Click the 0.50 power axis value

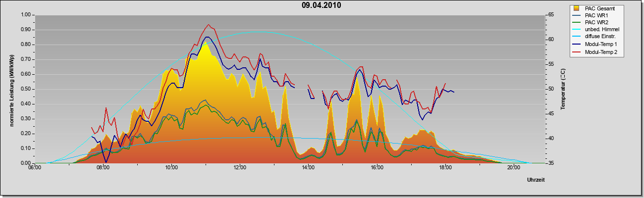tap(26, 89)
